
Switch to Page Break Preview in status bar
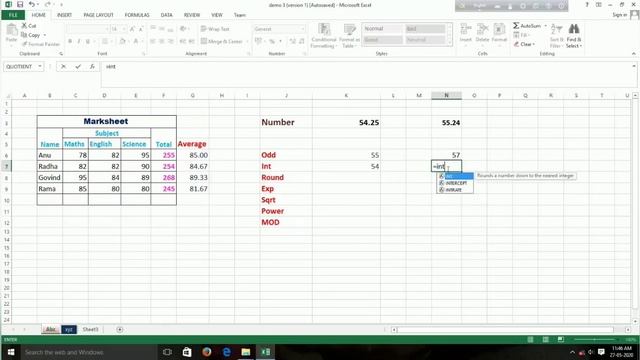pos(561,340)
